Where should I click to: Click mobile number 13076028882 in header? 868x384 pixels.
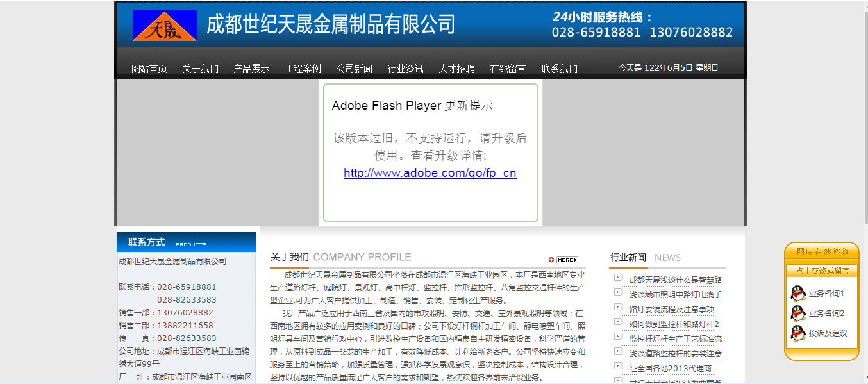pos(691,32)
